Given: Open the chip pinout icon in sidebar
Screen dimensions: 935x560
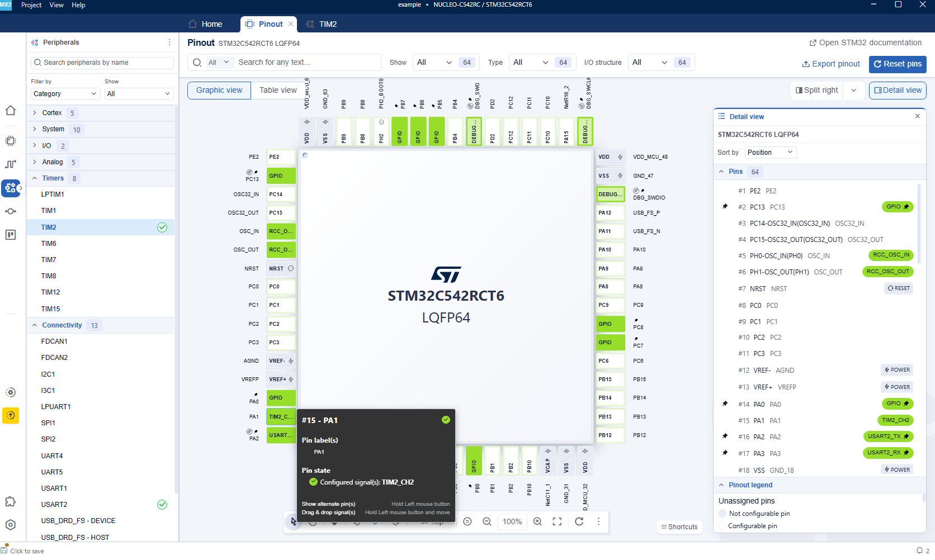Looking at the screenshot, I should [x=11, y=140].
